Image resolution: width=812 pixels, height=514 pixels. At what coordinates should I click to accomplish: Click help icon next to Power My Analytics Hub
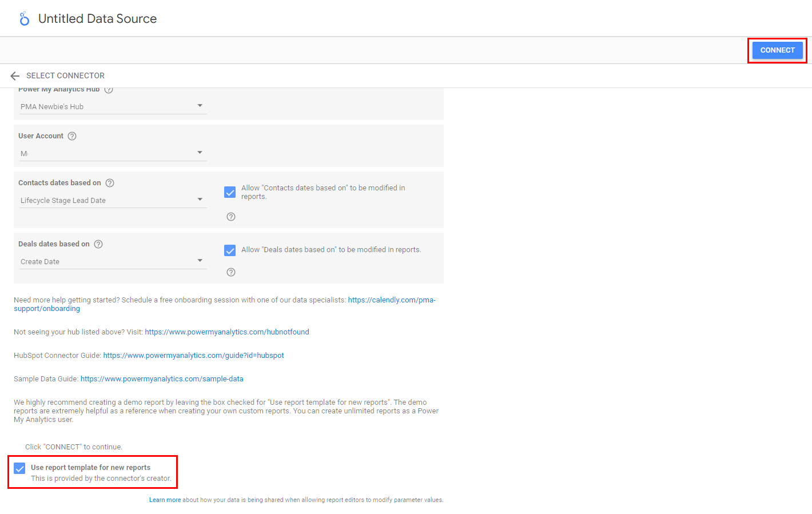[109, 90]
